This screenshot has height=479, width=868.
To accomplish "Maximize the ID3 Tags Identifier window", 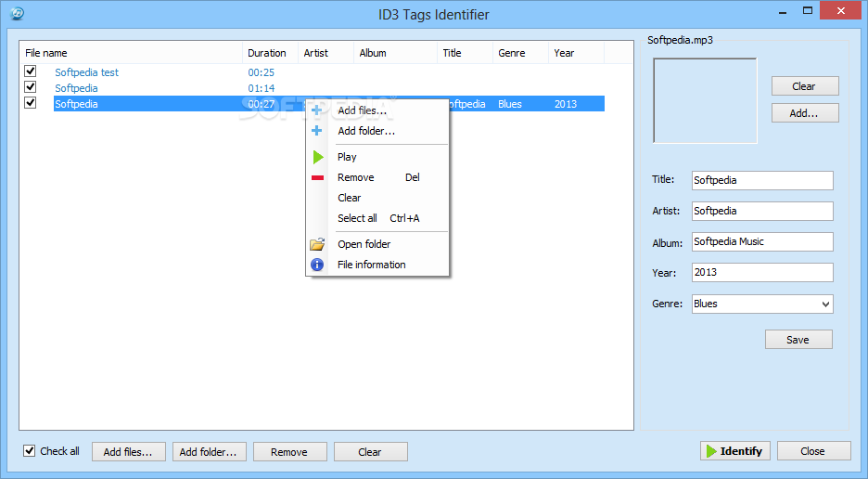I will pyautogui.click(x=808, y=10).
